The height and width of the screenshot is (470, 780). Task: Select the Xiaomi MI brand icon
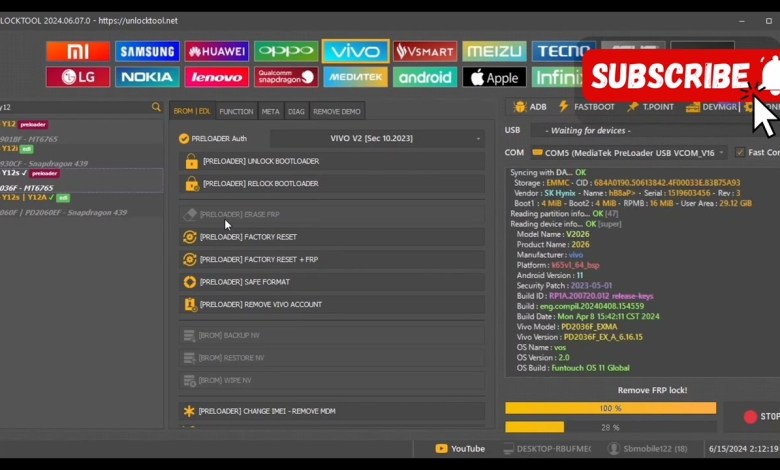[78, 51]
